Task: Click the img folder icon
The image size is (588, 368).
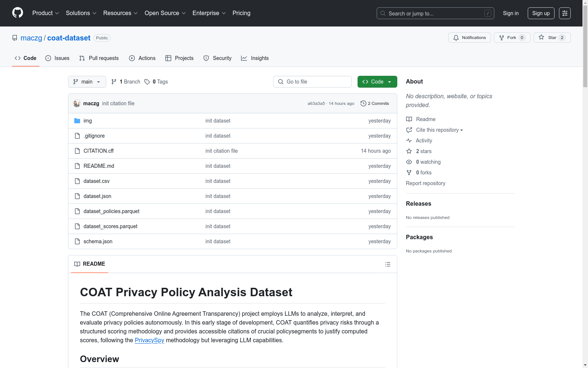Action: (x=77, y=121)
